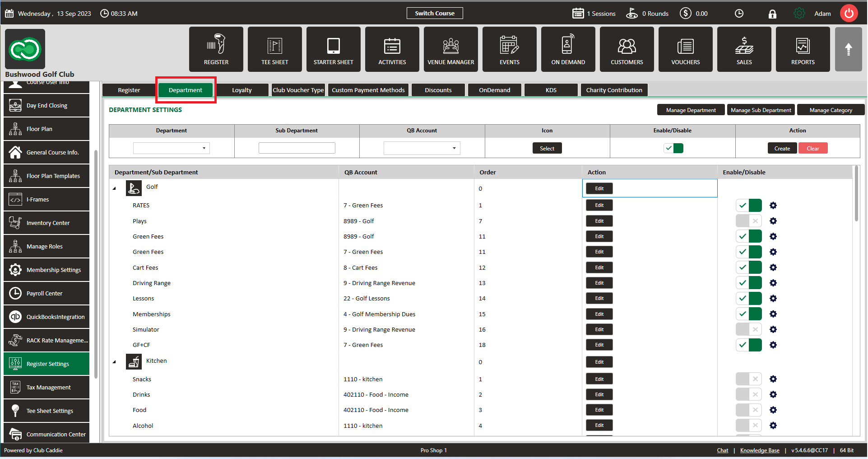Screen dimensions: 868x459
Task: Open the Starter Sheet module
Action: click(333, 49)
